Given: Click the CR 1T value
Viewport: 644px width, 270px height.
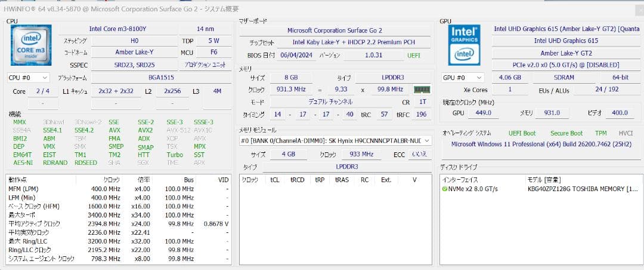Looking at the screenshot, I should [x=422, y=102].
